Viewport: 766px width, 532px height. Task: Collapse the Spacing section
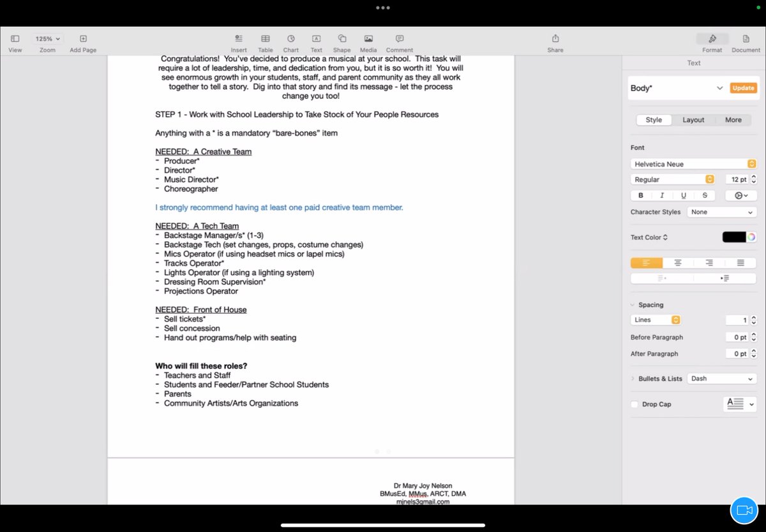pyautogui.click(x=633, y=305)
